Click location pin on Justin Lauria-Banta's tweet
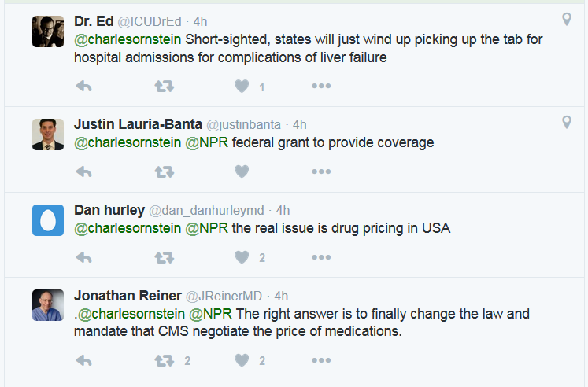 [x=566, y=122]
